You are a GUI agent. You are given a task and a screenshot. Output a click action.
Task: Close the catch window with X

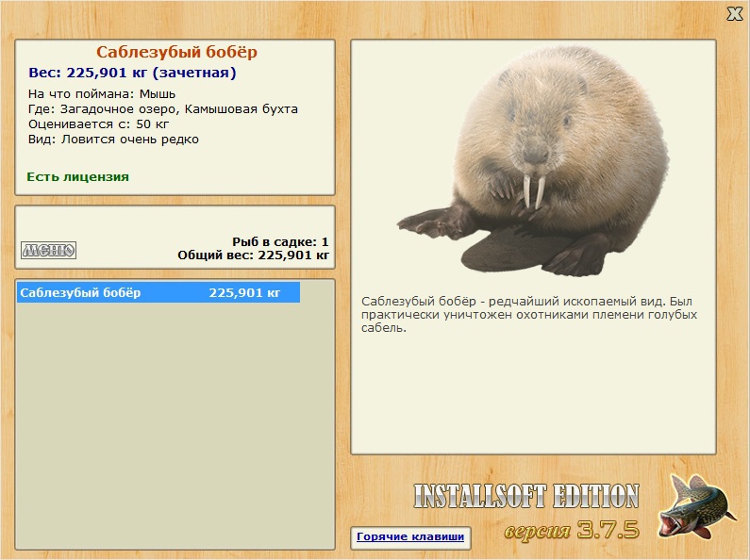pyautogui.click(x=734, y=14)
